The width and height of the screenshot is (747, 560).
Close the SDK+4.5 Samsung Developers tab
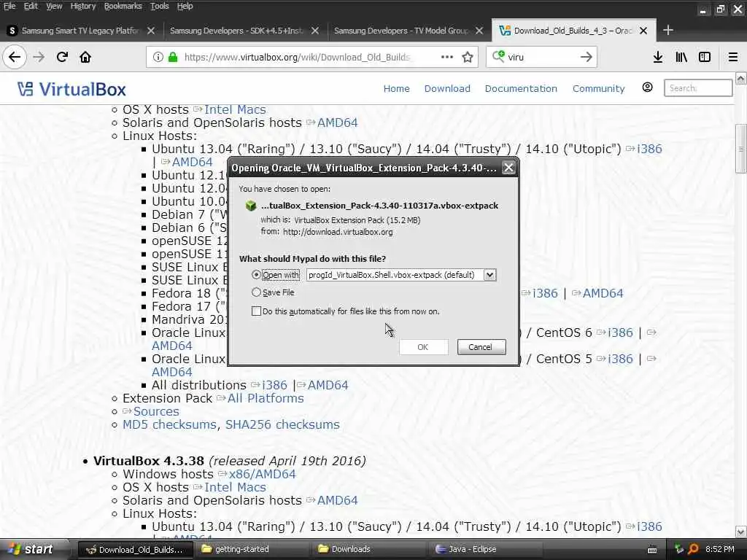tap(315, 31)
